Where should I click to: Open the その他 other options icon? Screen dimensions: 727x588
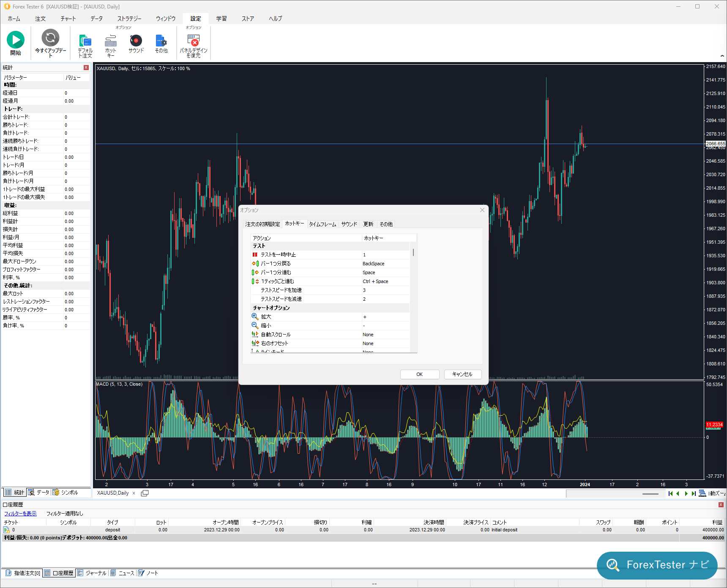[x=161, y=41]
